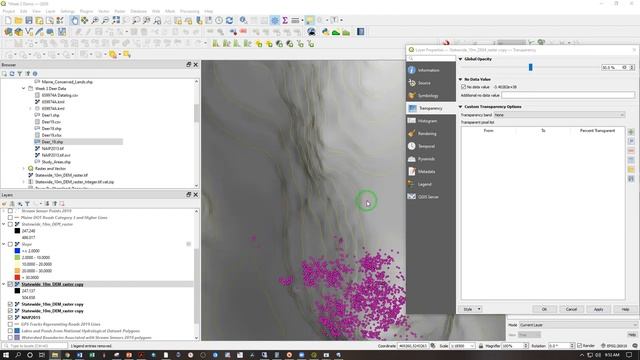
Task: Click the Zoom Out magnifier tool
Action: point(105,20)
